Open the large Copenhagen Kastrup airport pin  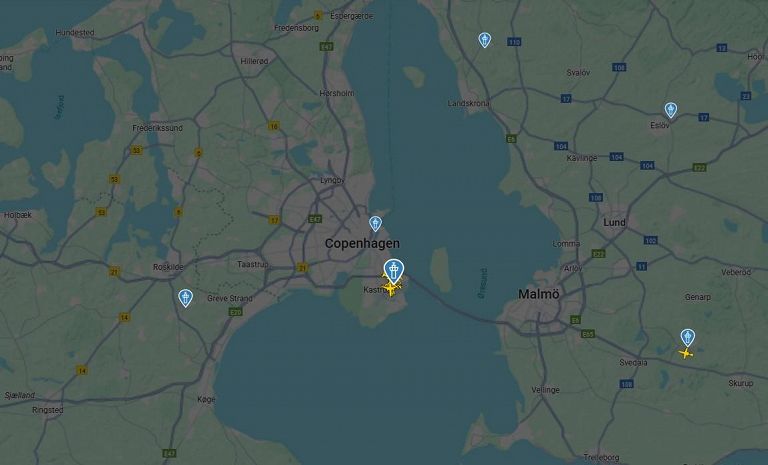(394, 271)
